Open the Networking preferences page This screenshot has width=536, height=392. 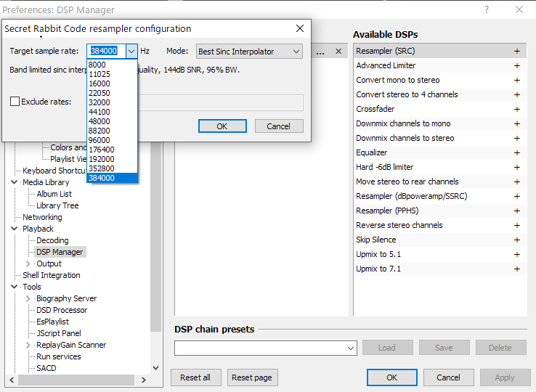point(42,217)
